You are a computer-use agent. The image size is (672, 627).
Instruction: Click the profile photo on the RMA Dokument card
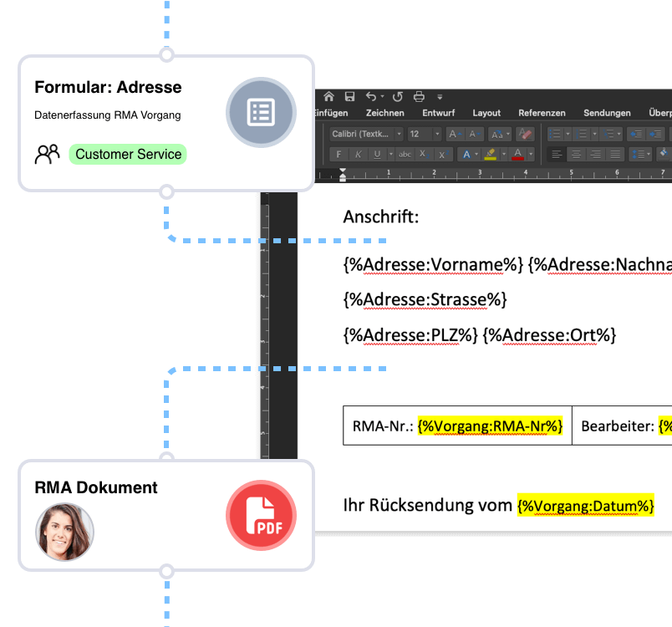click(x=64, y=531)
